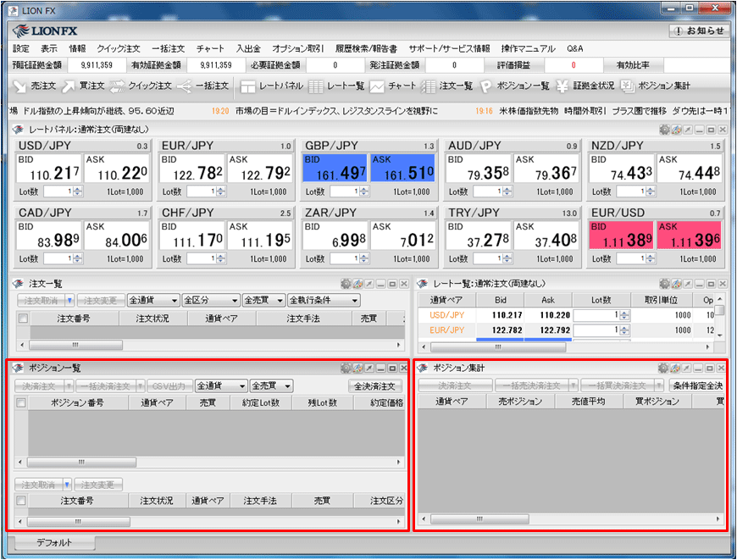Open the 注文一覧 panel palette design icon
The image size is (737, 560).
pos(357,284)
